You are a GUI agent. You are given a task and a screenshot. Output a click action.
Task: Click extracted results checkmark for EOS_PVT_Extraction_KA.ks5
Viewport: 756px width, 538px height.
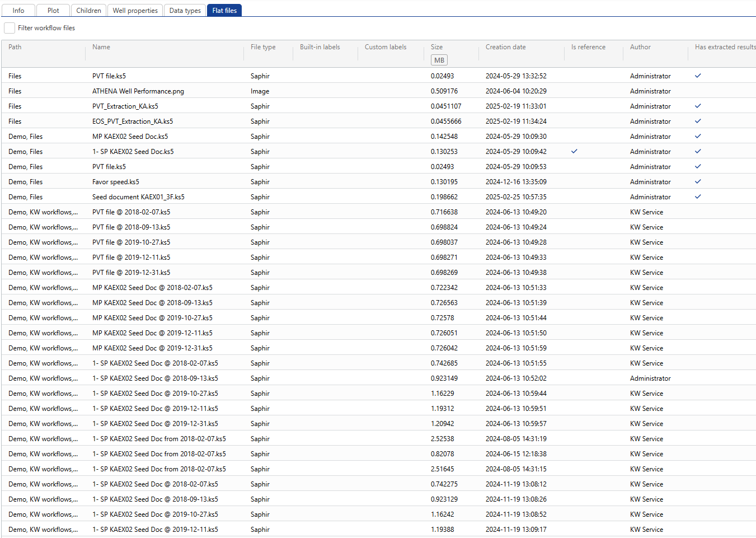pyautogui.click(x=698, y=121)
